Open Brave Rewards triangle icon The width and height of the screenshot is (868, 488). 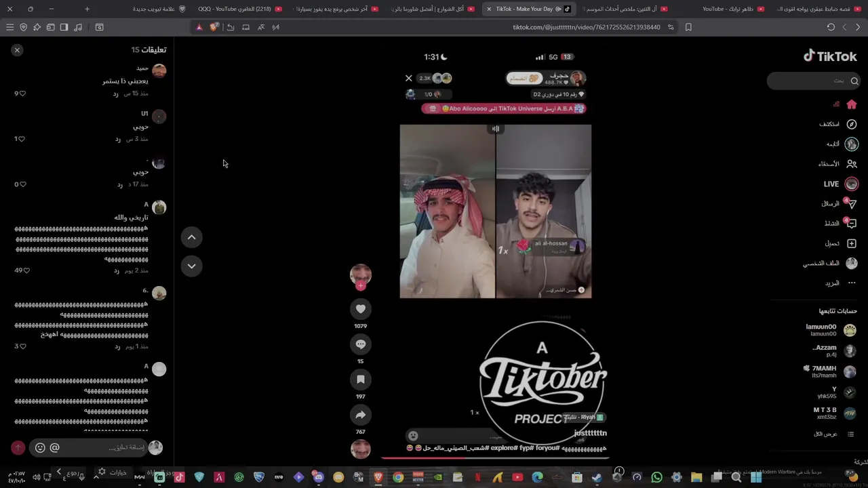[x=199, y=27]
